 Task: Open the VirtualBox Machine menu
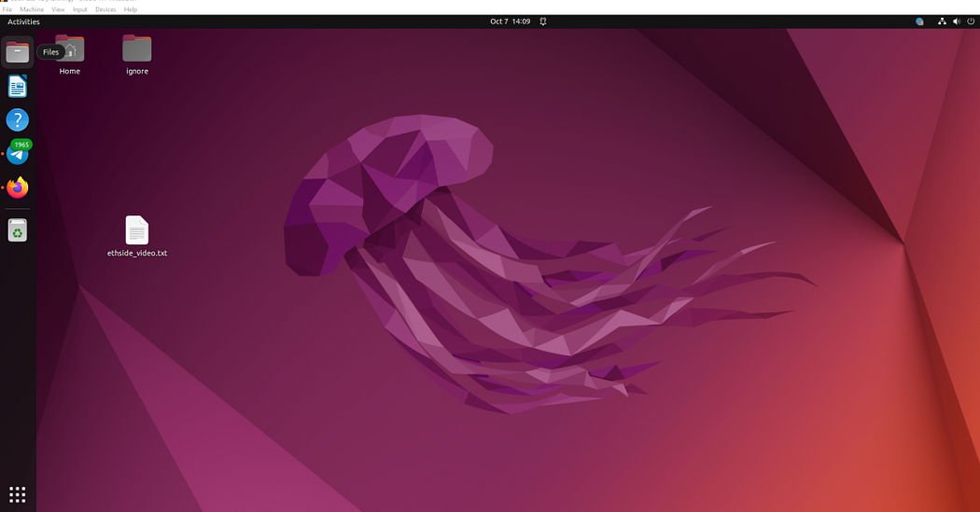[x=32, y=9]
